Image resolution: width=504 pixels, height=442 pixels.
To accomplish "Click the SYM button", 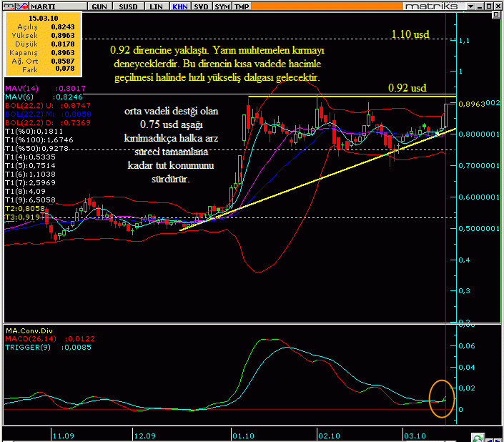I will point(222,6).
